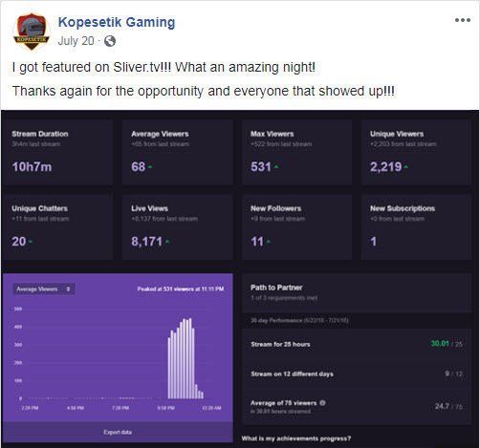This screenshot has height=448, width=480.
Task: Open the Average Viewers chart dropdown
Action: coord(44,289)
